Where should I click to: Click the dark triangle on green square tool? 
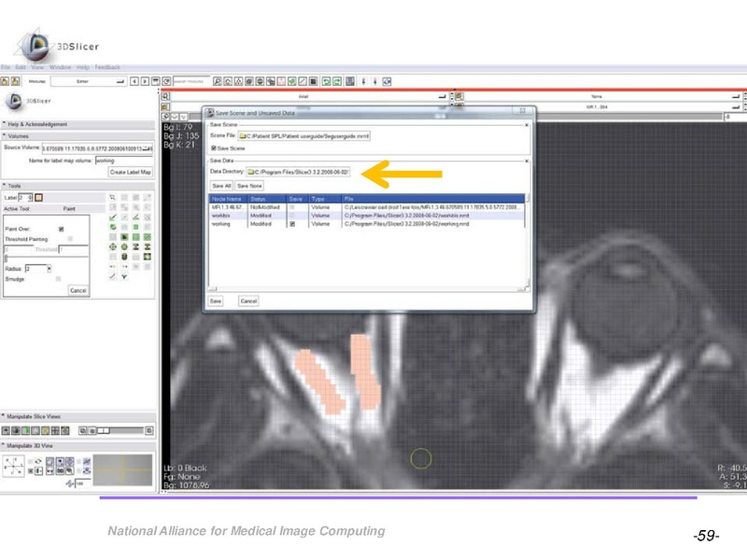(124, 237)
